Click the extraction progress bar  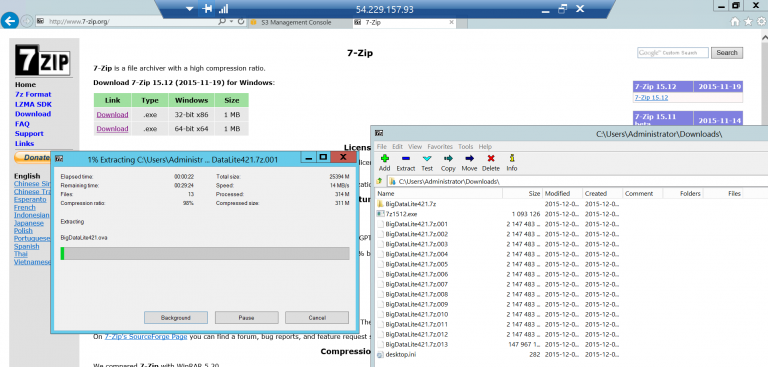point(205,253)
